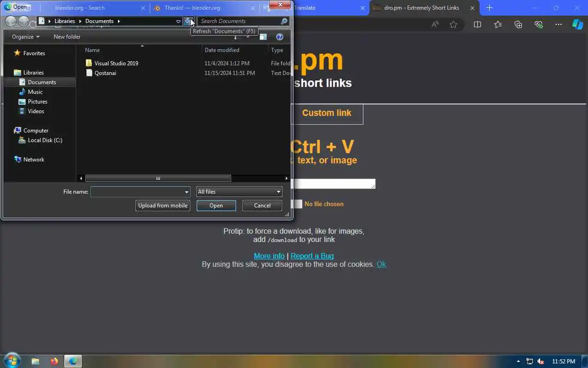Create a New folder
The width and height of the screenshot is (588, 368).
point(67,37)
